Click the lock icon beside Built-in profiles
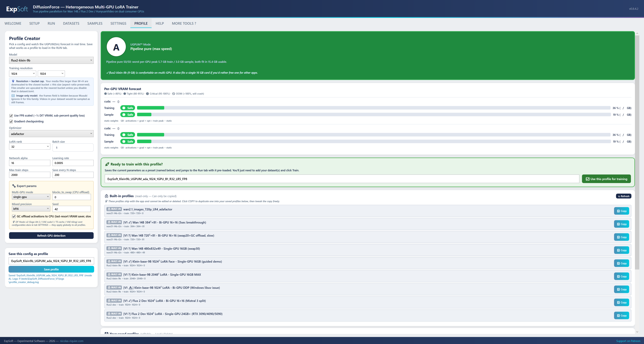Screen dimensions: 644x344 [107, 196]
